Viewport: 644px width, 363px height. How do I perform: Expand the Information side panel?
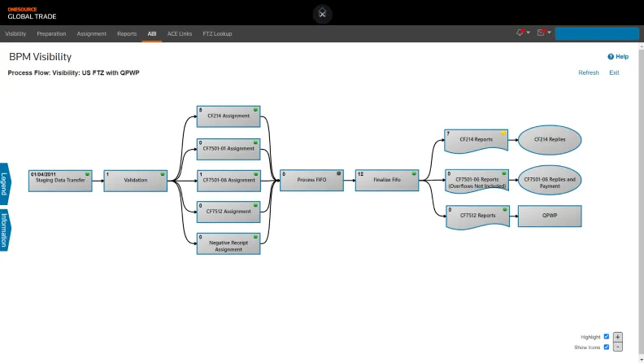[4, 229]
